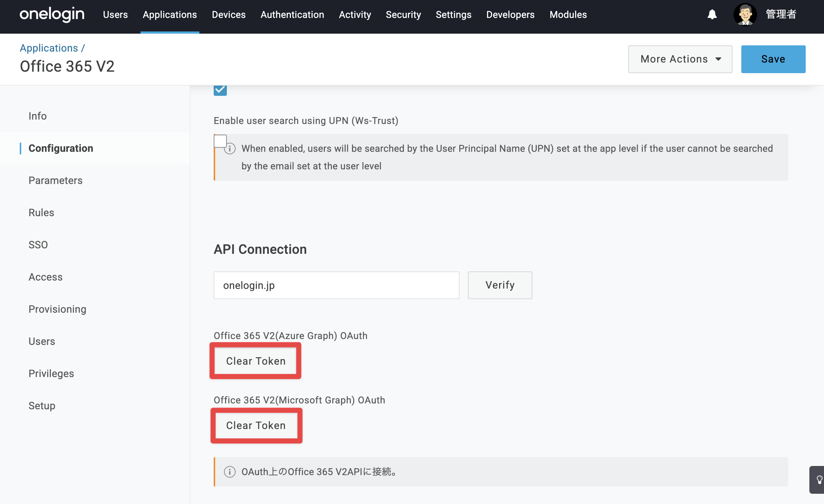This screenshot has width=824, height=504.
Task: Open the Activity menu
Action: (355, 15)
